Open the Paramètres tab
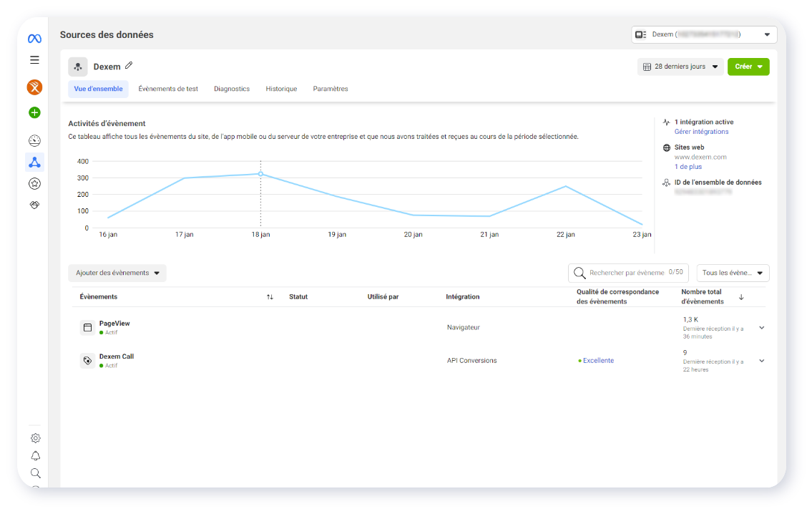This screenshot has width=812, height=514. coord(331,89)
